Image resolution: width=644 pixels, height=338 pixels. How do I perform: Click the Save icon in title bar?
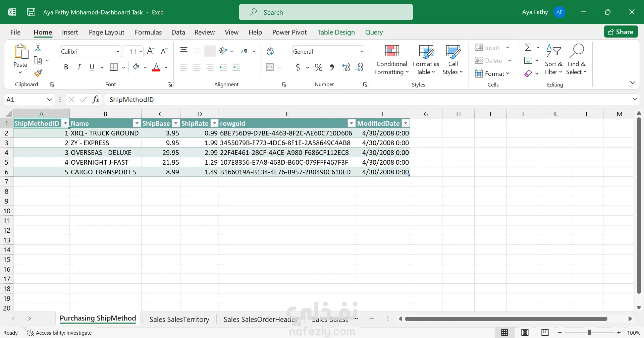tap(31, 12)
